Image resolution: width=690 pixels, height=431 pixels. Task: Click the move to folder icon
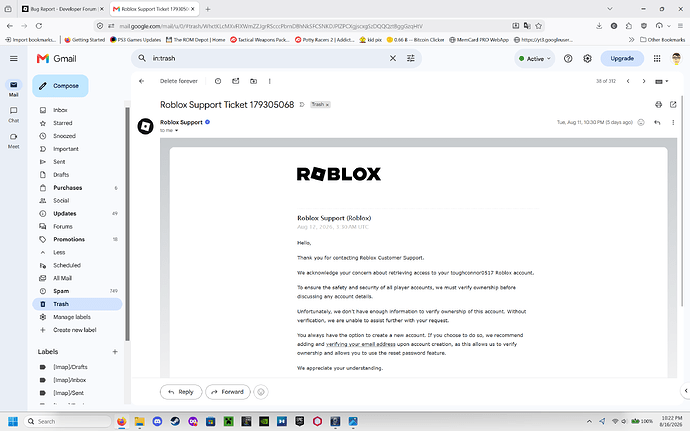coord(253,81)
